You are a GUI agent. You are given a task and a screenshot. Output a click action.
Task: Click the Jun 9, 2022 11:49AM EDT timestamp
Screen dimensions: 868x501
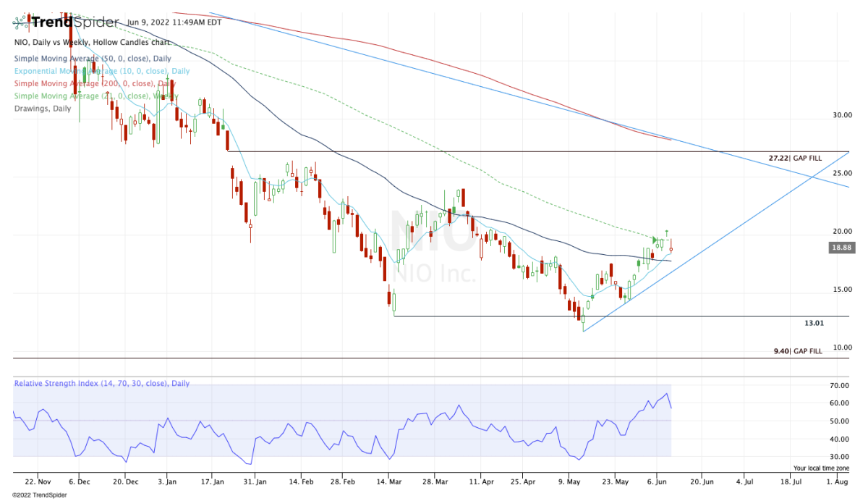[174, 22]
